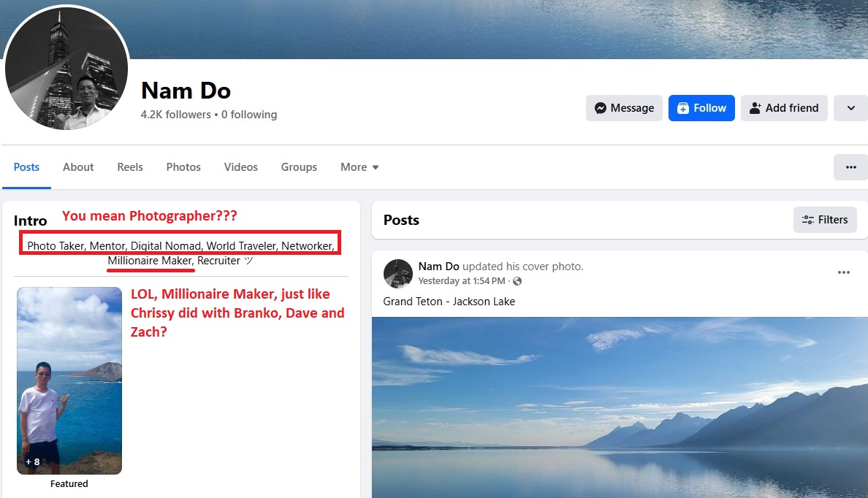
Task: Open the Photos tab
Action: click(183, 167)
